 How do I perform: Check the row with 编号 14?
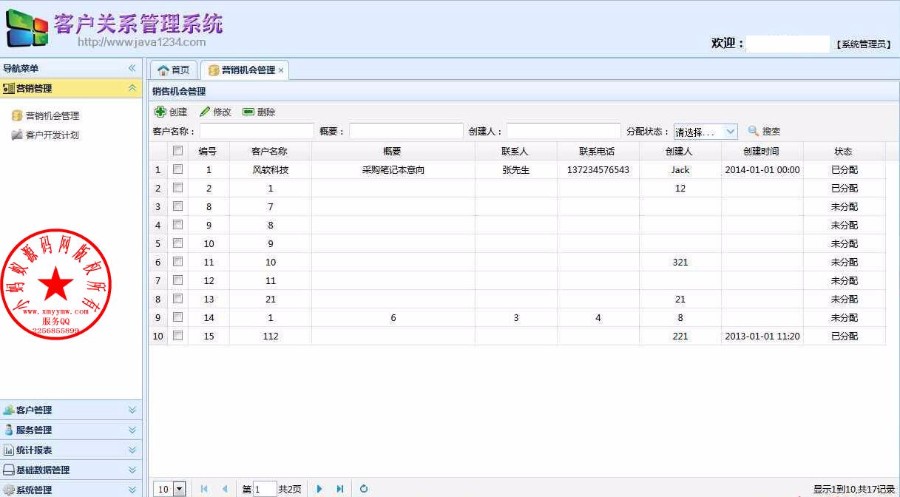coord(178,317)
